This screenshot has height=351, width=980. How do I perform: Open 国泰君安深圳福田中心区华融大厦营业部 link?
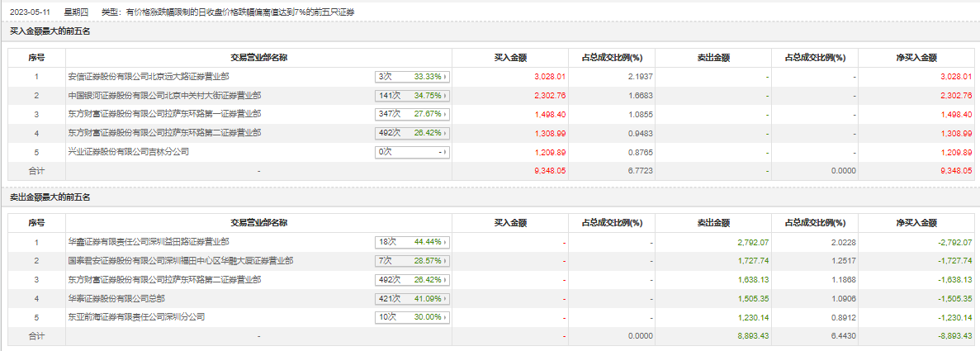(x=181, y=260)
